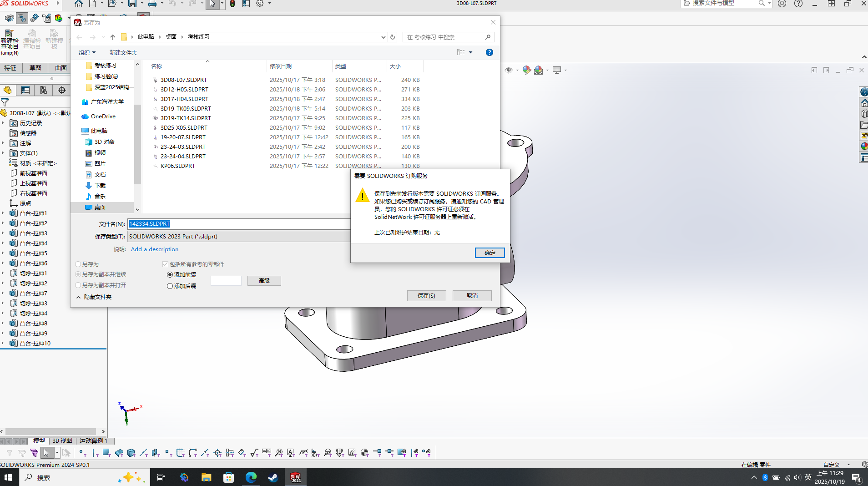868x486 pixels.
Task: Click the help icon in Save As dialog
Action: point(490,52)
